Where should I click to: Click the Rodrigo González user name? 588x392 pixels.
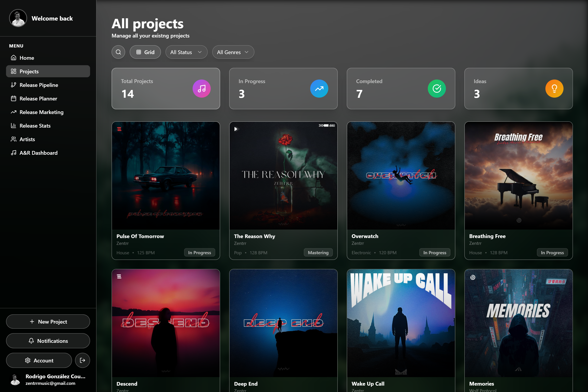(x=55, y=376)
